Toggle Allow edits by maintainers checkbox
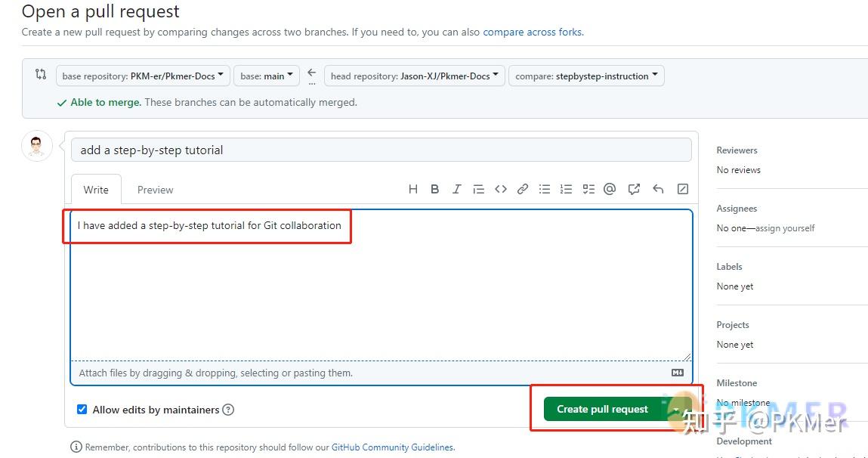 pos(82,410)
